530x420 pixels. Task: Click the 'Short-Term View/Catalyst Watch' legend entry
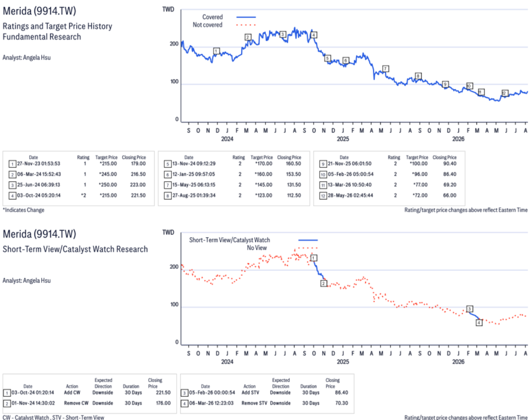(x=253, y=240)
